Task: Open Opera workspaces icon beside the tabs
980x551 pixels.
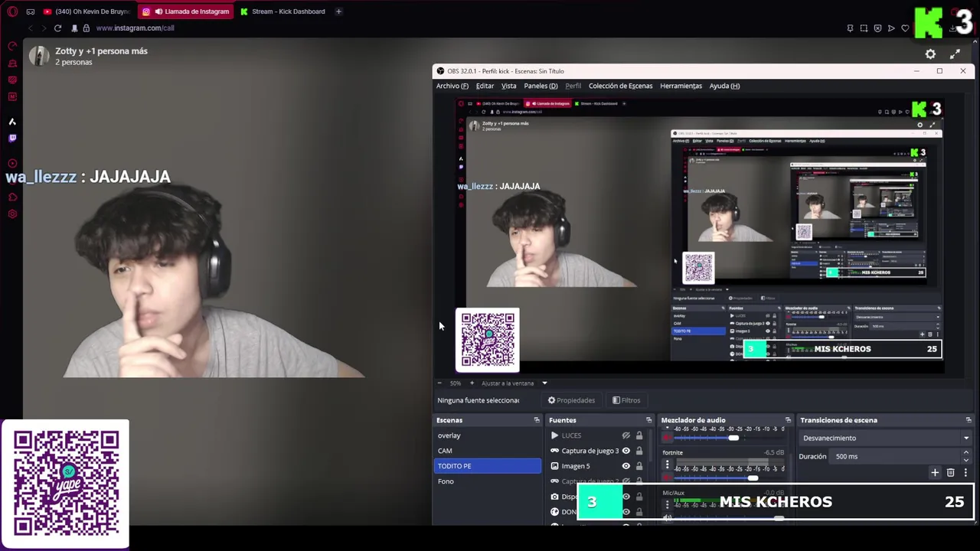Action: point(31,11)
